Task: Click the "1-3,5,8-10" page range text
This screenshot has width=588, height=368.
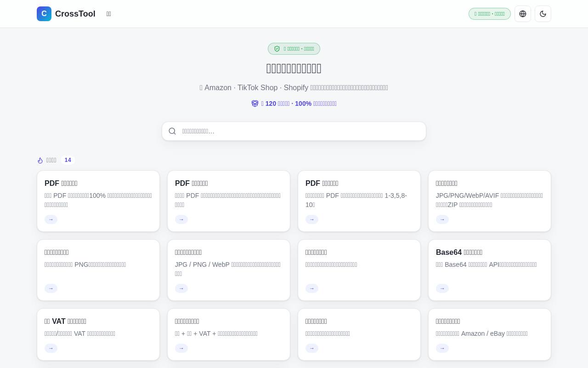Action: click(x=356, y=200)
